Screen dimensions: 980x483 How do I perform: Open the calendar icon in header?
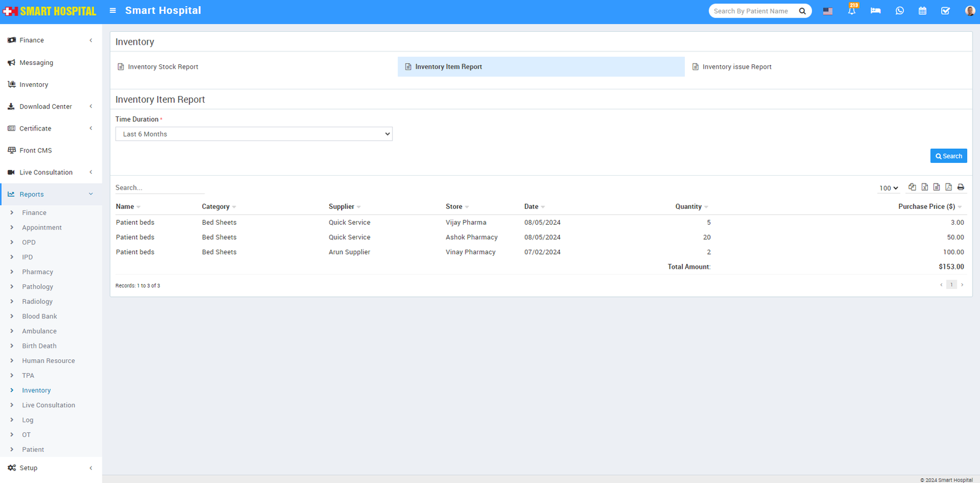922,11
